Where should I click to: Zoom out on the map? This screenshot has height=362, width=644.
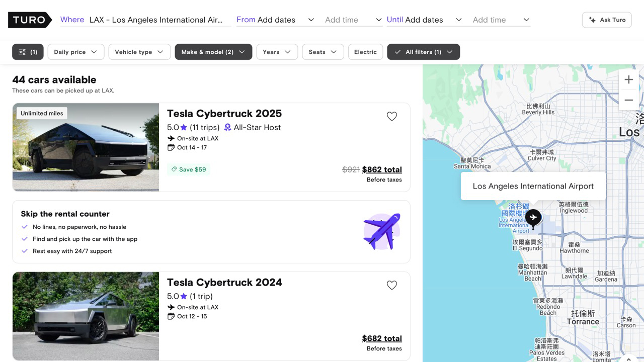point(628,100)
